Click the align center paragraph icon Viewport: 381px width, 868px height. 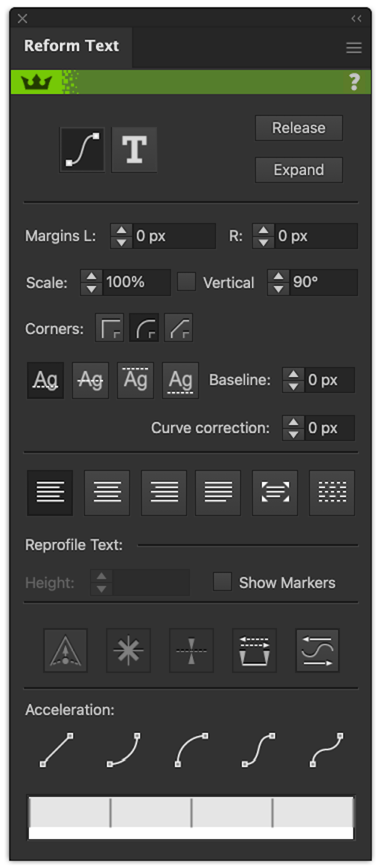[107, 492]
